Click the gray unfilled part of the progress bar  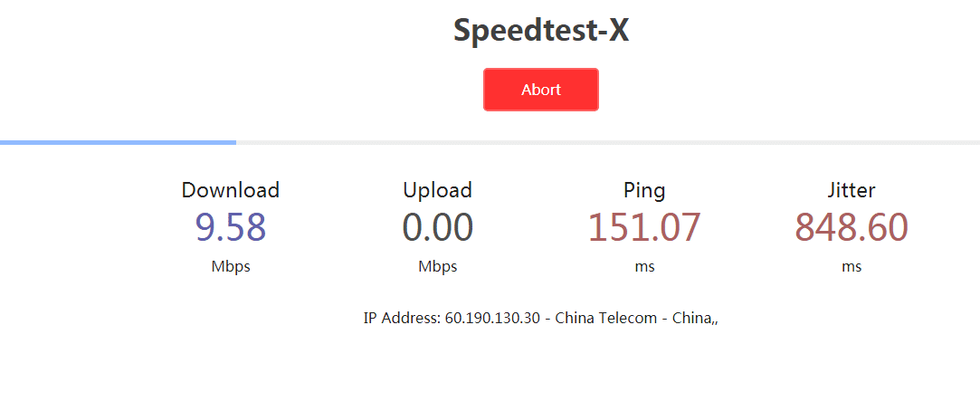(x=606, y=142)
